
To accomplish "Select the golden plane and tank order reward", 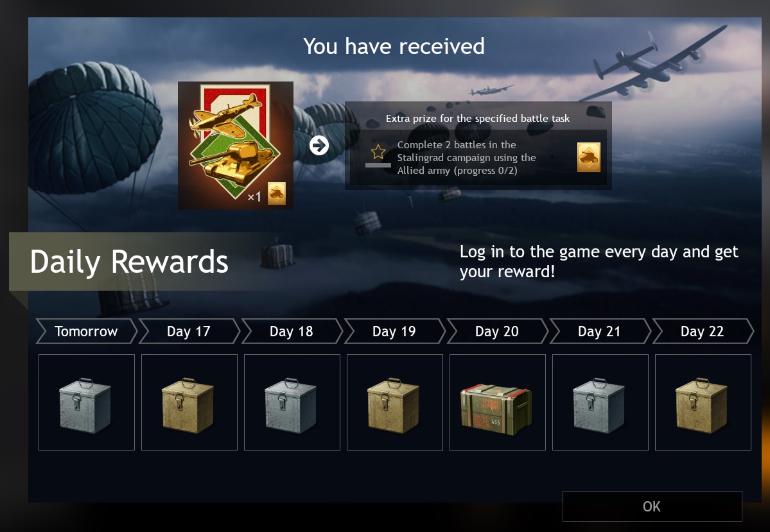I will tap(235, 145).
